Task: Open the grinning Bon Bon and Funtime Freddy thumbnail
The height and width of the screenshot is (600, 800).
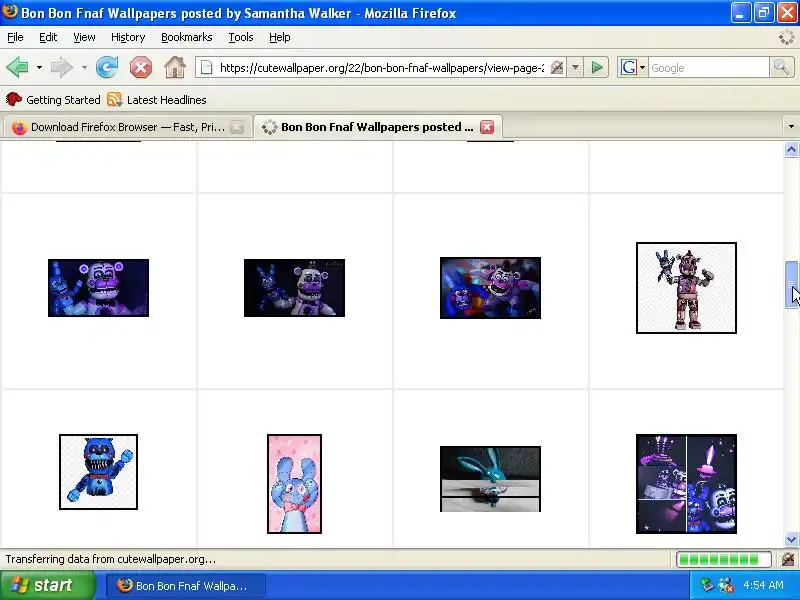Action: click(x=490, y=288)
